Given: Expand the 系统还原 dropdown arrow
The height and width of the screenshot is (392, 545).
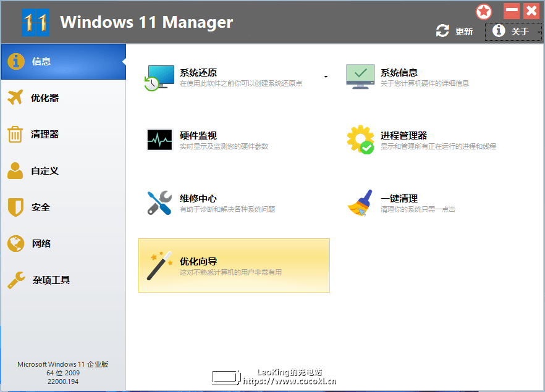Looking at the screenshot, I should coord(326,77).
